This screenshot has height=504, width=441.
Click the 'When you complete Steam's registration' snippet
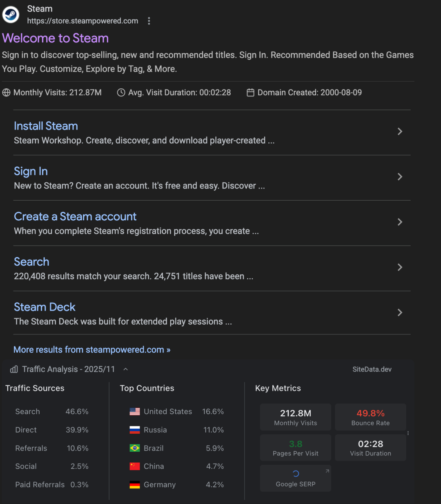(136, 231)
